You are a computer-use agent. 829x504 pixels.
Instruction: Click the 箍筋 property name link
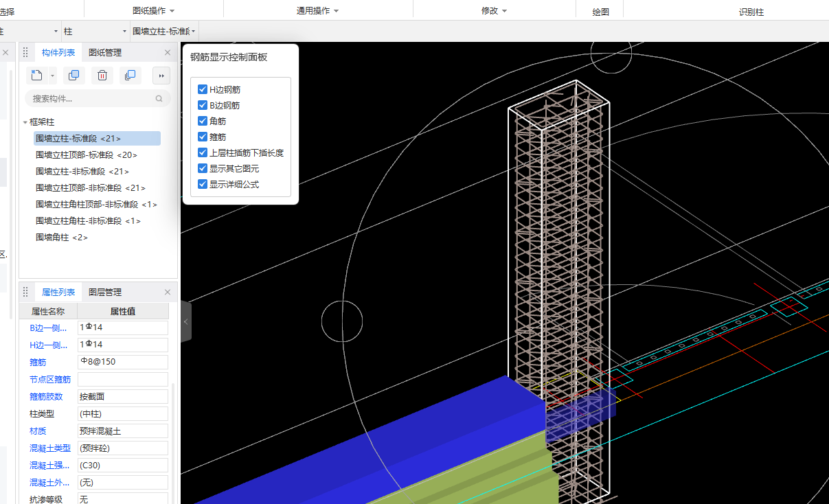click(x=38, y=362)
